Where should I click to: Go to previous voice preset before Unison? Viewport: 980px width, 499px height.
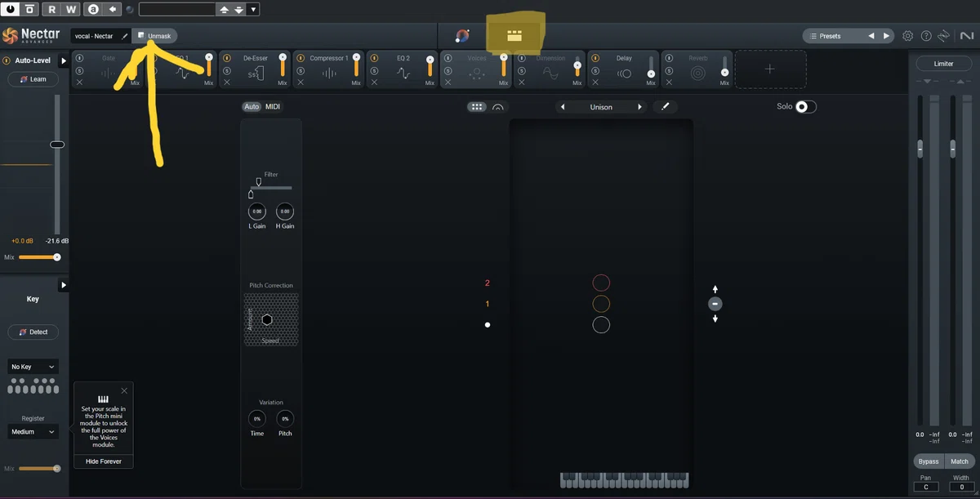pyautogui.click(x=563, y=107)
